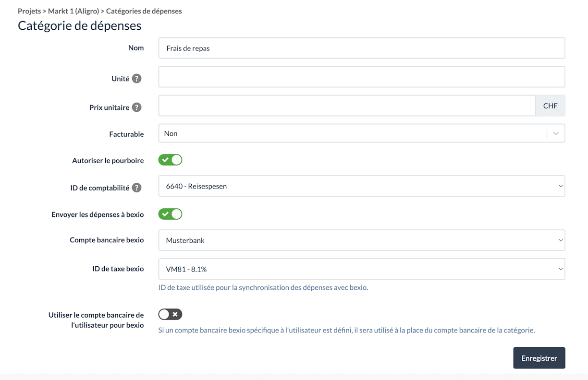Open Catégories de dépenses breadcrumb link

(x=144, y=11)
